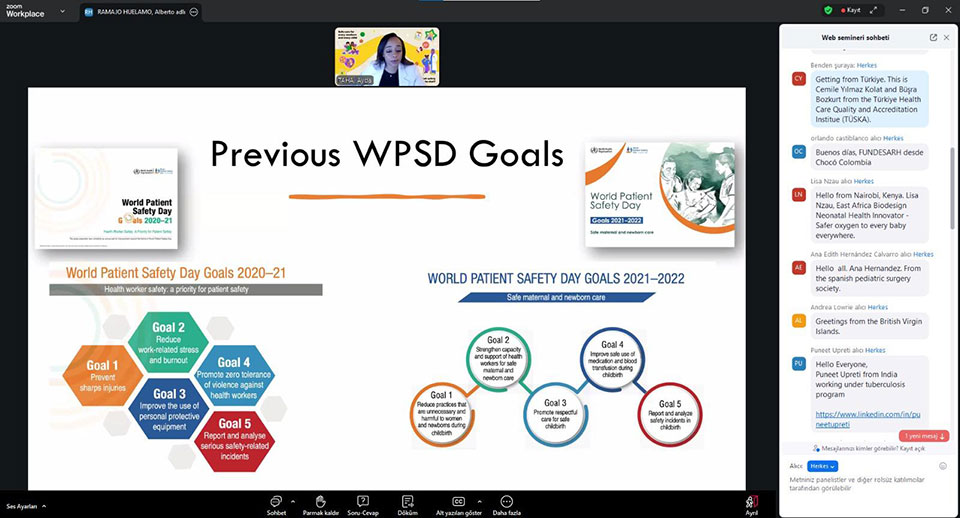Click the green security shield icon
The height and width of the screenshot is (518, 960).
(x=828, y=10)
